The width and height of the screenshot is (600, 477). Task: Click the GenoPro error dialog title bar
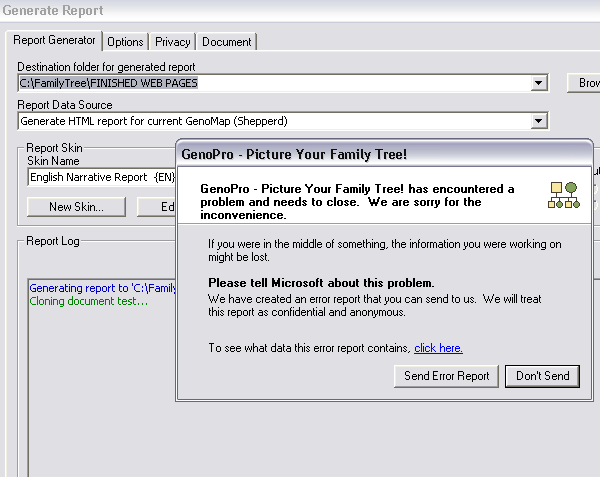pos(380,155)
